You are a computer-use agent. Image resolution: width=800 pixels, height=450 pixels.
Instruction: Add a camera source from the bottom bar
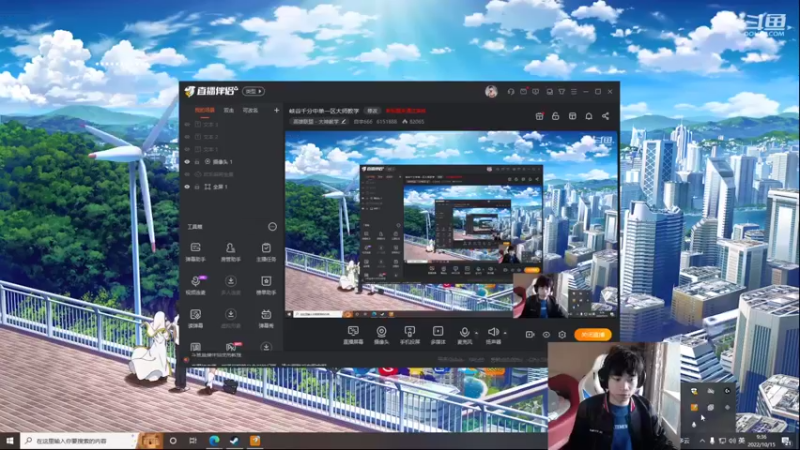tap(381, 335)
